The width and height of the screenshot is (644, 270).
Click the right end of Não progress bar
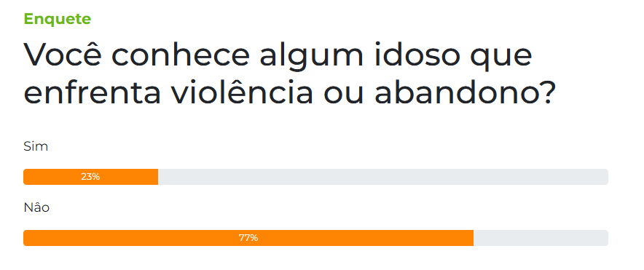click(x=605, y=238)
